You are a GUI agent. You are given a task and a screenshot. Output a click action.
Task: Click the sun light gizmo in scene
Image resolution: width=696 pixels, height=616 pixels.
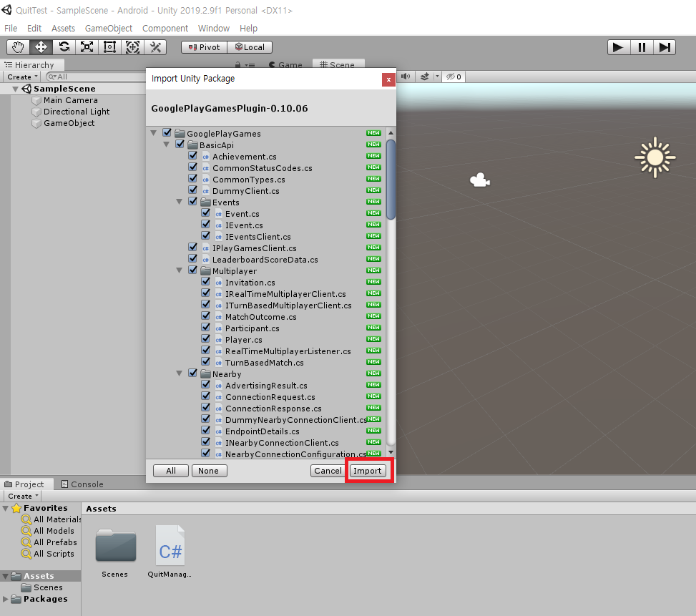point(655,157)
